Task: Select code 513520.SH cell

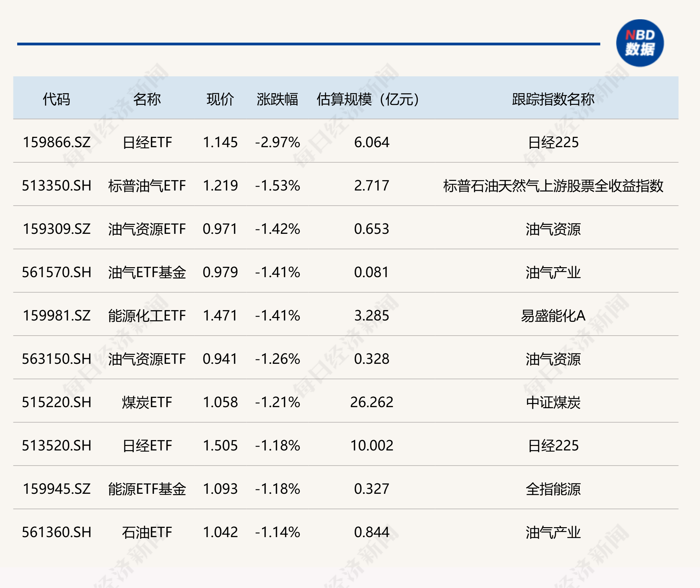Action: click(57, 446)
